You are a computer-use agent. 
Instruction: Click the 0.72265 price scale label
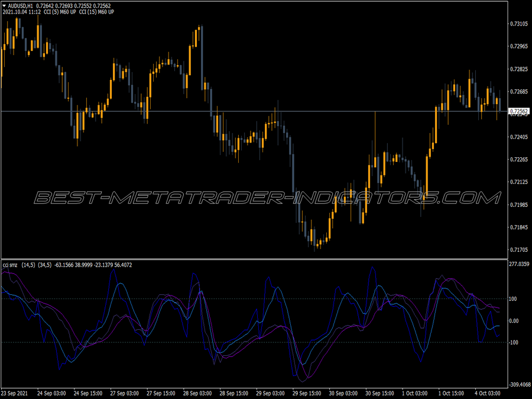coord(519,160)
